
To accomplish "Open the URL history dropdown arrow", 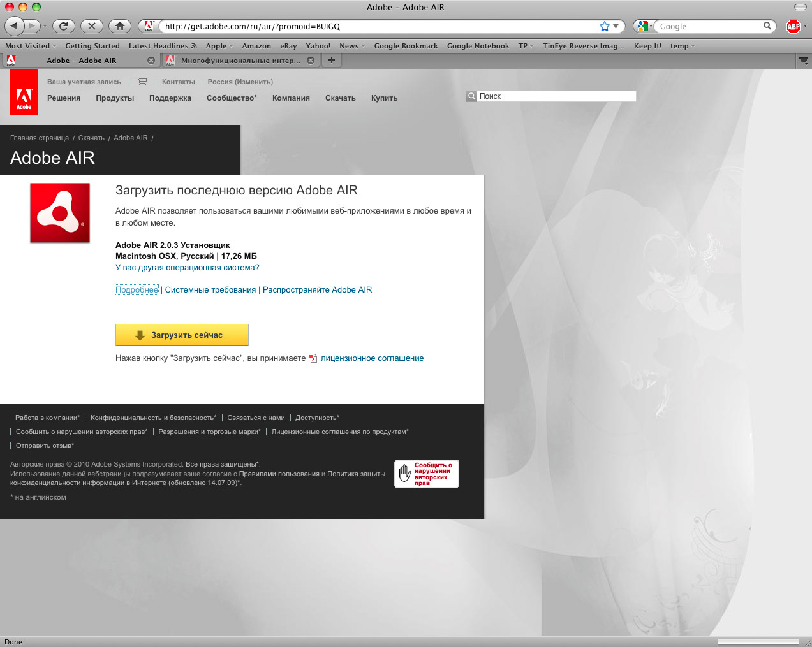I will coord(616,26).
